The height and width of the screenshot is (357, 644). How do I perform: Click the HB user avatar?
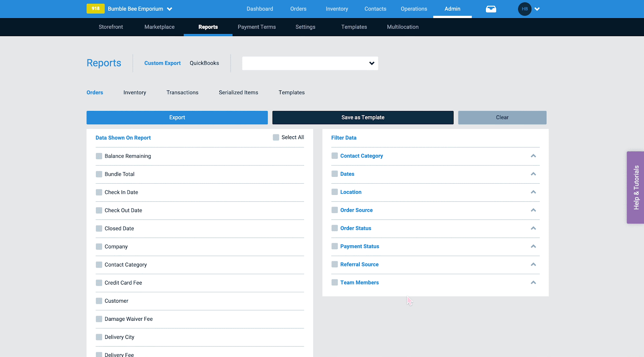pyautogui.click(x=524, y=9)
